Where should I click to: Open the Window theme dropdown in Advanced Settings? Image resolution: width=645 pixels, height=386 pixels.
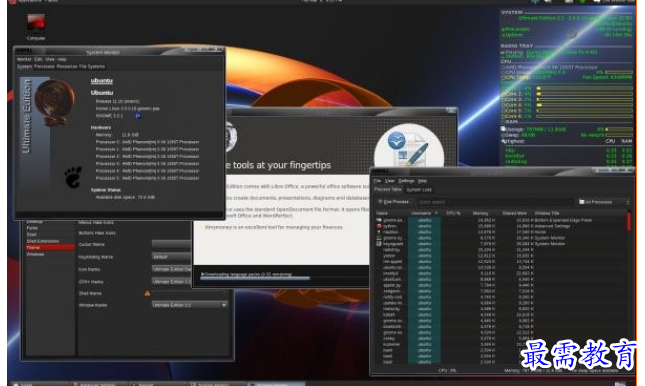189,305
